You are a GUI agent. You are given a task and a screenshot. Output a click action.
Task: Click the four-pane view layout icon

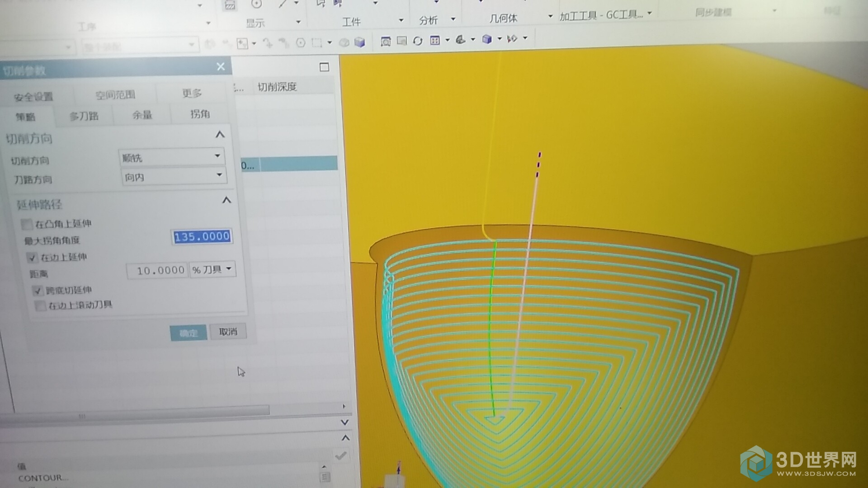[x=435, y=41]
